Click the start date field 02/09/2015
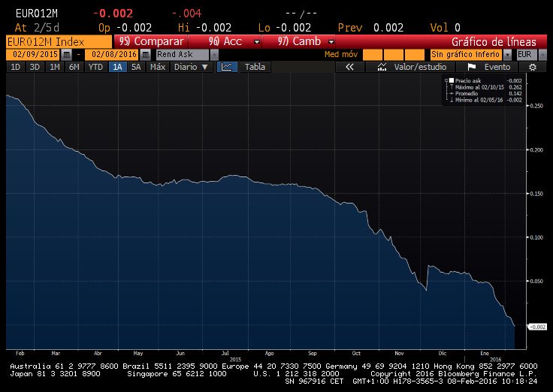 [x=34, y=55]
